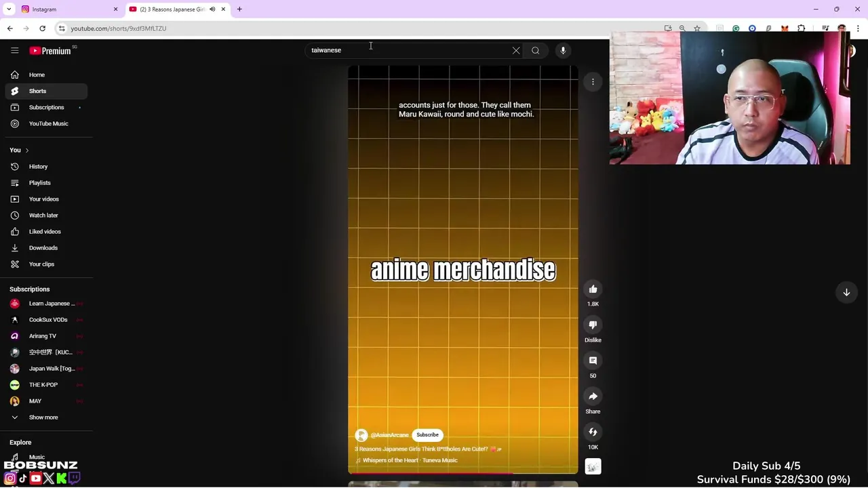Open Your videos

click(46, 199)
